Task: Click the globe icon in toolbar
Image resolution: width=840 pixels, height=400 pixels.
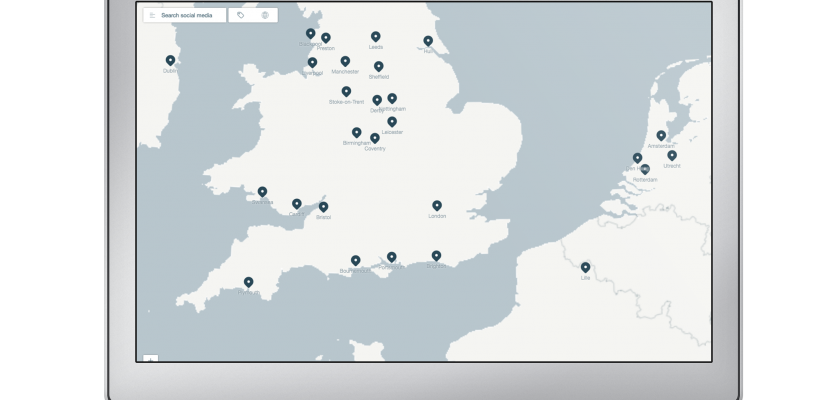Action: click(265, 15)
